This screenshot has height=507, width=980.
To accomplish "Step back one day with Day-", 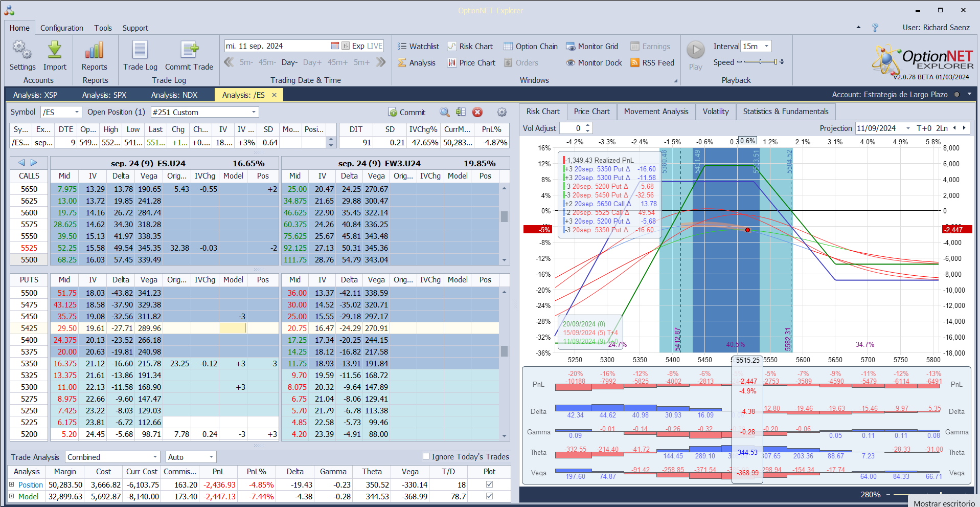I will [x=289, y=62].
